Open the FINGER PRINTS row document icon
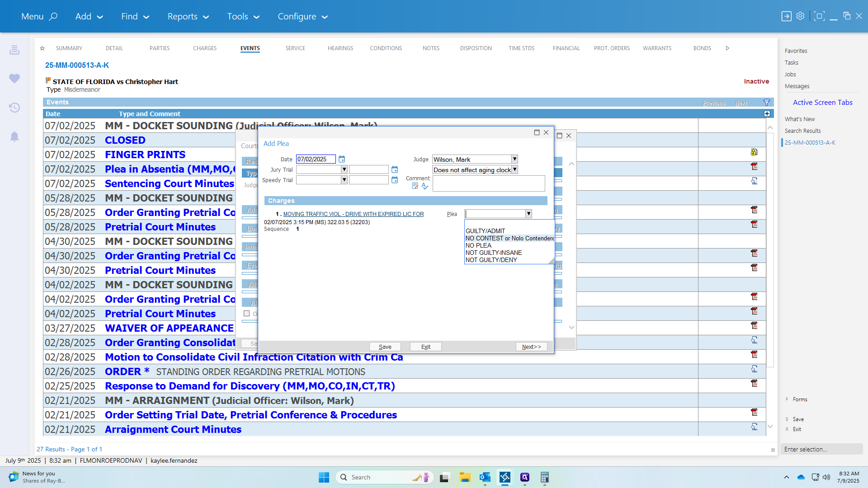Viewport: 868px width, 488px height. point(754,152)
